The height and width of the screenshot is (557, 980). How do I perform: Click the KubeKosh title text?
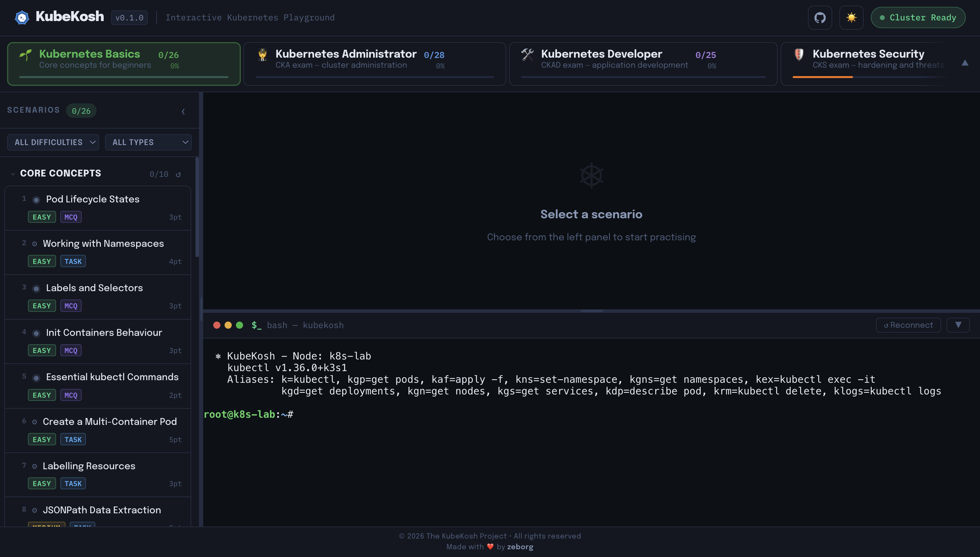70,17
